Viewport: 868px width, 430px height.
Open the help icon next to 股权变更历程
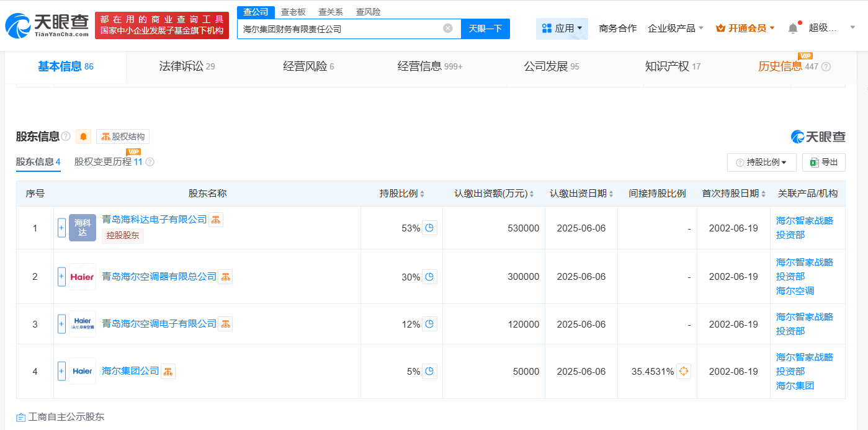point(150,162)
